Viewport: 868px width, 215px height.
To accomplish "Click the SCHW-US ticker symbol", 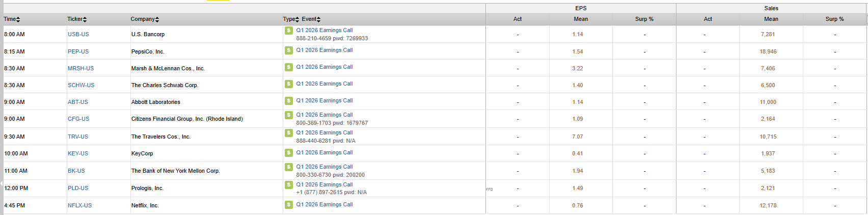I will (81, 86).
